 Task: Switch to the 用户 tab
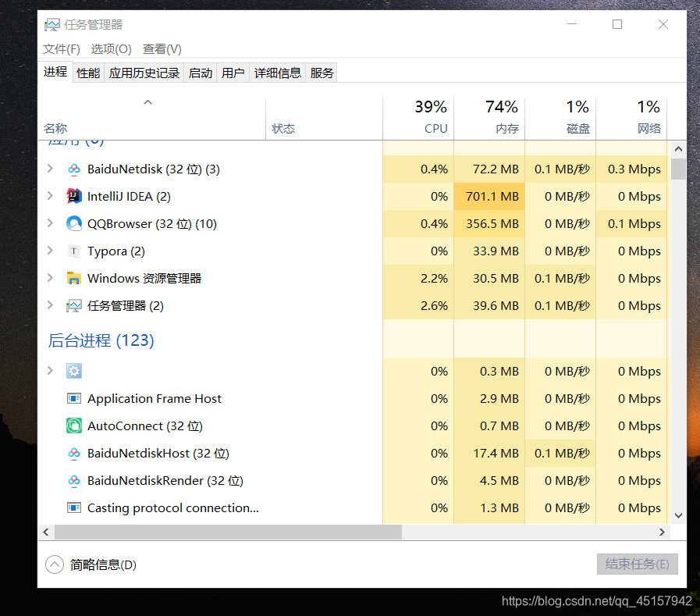(x=233, y=73)
